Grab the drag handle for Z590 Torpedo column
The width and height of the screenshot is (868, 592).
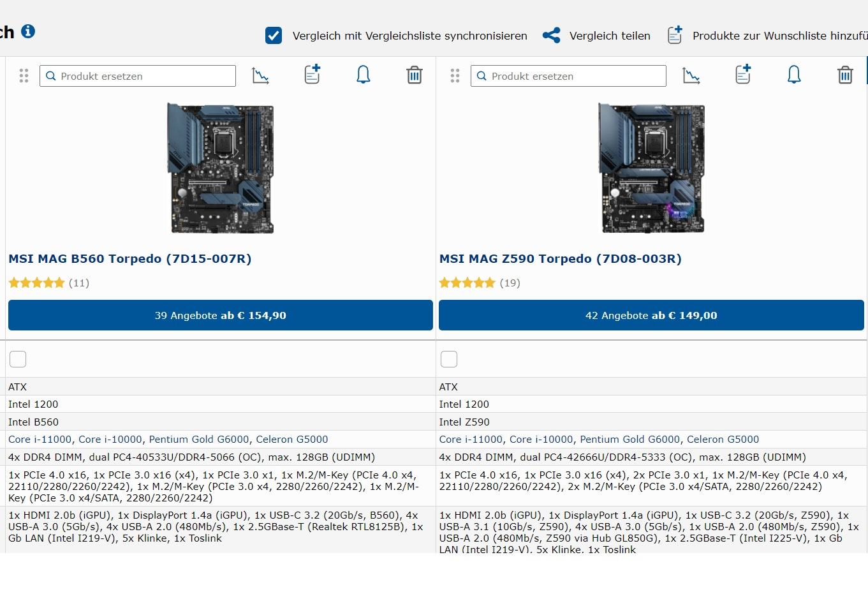(455, 76)
